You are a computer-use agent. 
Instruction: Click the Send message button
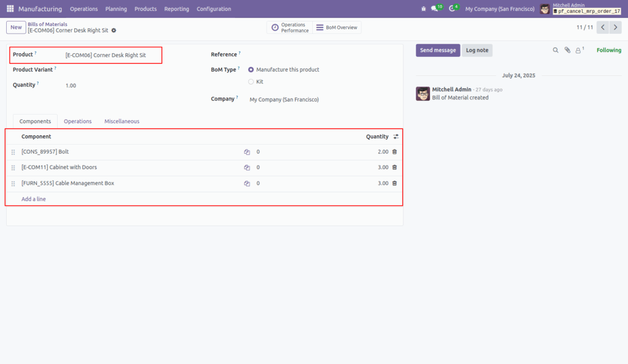pyautogui.click(x=437, y=50)
